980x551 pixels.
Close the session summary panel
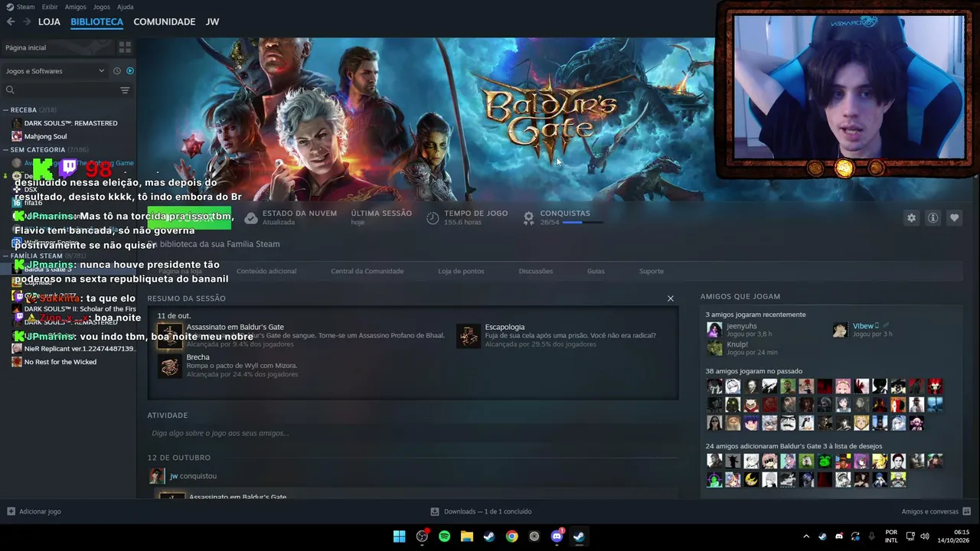(671, 298)
